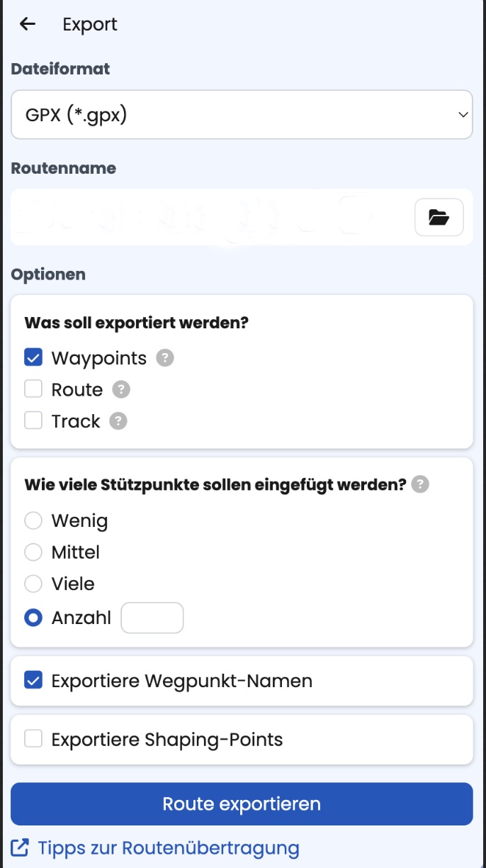Select the Mittel radio option
Viewport: 486px width, 868px height.
point(33,552)
